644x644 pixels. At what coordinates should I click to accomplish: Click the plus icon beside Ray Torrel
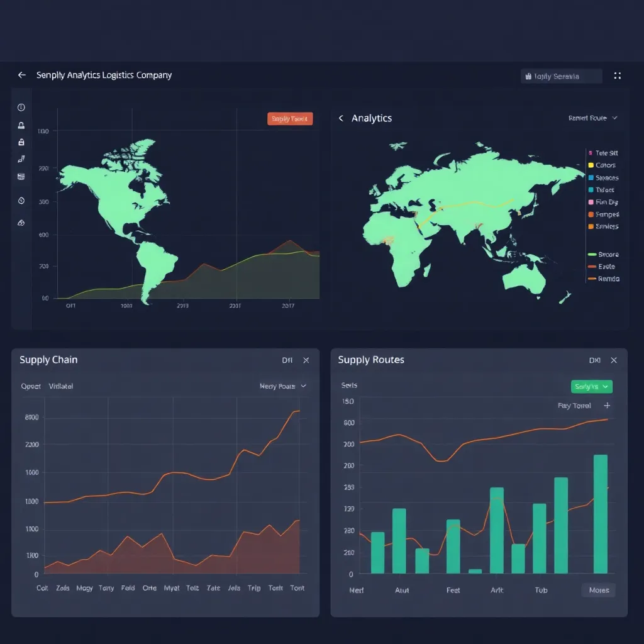[607, 406]
